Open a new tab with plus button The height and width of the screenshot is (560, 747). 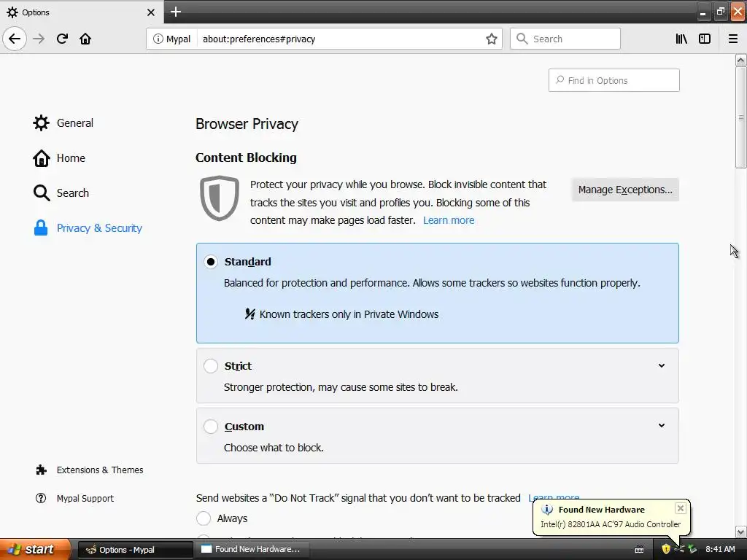176,12
